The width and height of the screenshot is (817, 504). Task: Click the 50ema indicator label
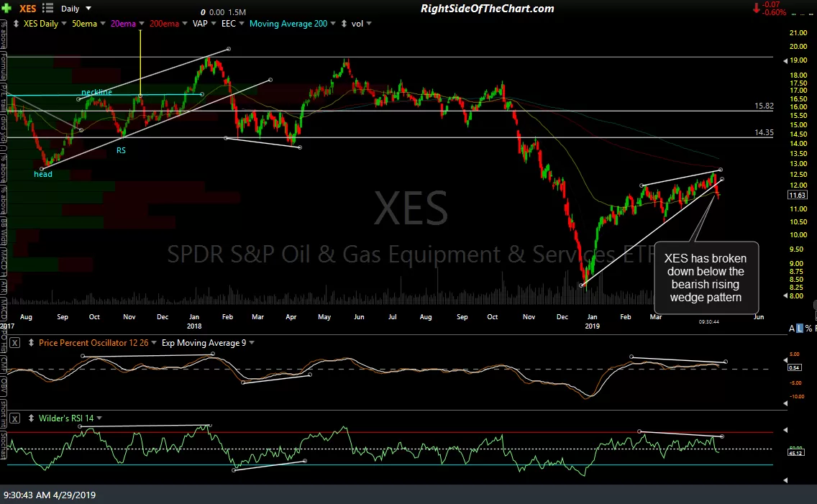(x=84, y=24)
